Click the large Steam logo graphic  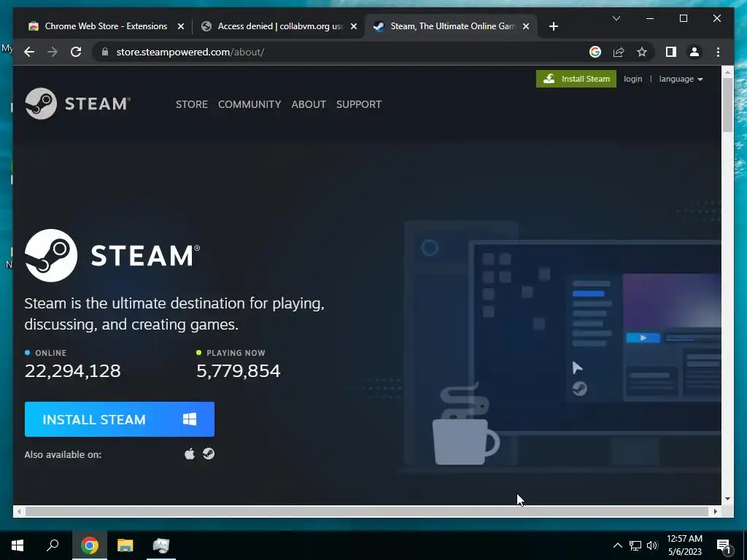[x=112, y=255]
